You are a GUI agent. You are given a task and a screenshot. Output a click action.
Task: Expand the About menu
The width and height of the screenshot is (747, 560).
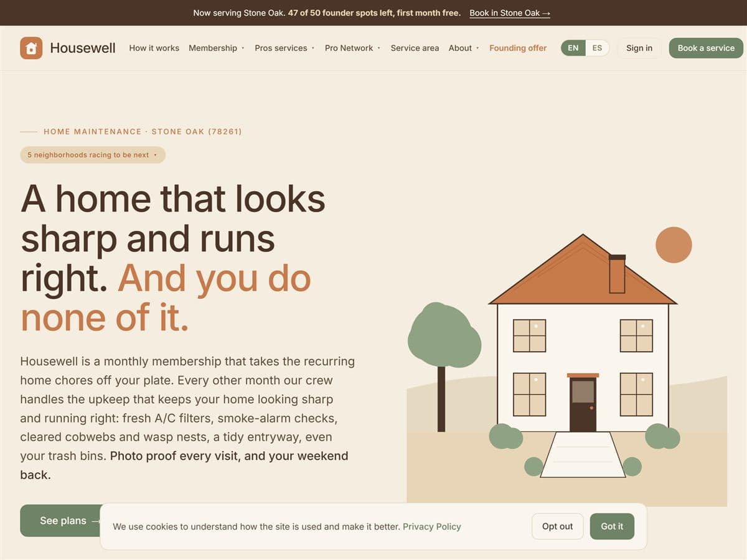coord(464,48)
